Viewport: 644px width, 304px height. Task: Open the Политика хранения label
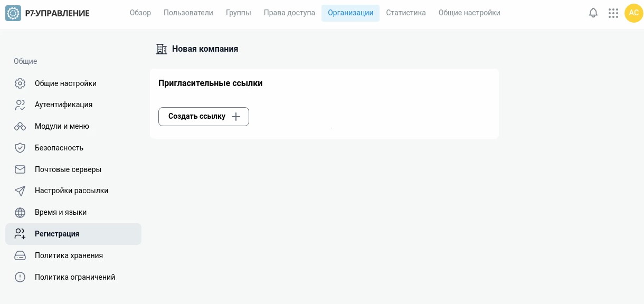[x=69, y=255]
